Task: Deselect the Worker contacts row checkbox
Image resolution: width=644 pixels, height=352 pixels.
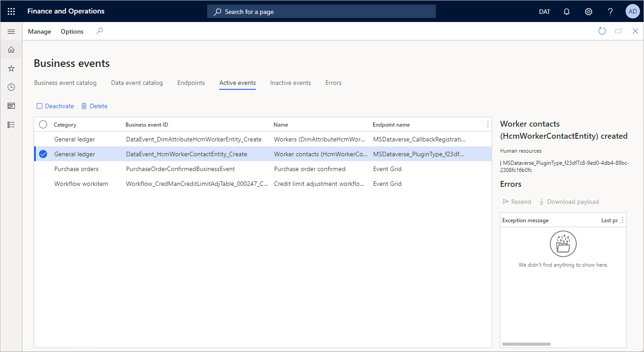Action: tap(43, 154)
